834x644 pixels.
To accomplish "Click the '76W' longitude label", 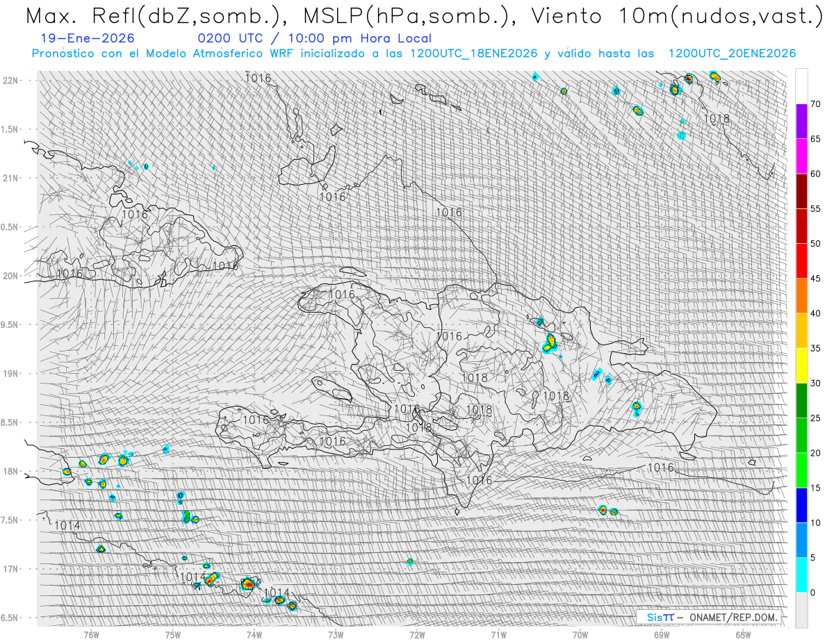I will pos(91,634).
